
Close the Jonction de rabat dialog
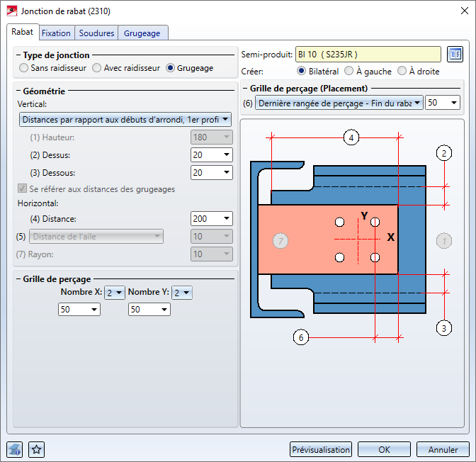(464, 11)
